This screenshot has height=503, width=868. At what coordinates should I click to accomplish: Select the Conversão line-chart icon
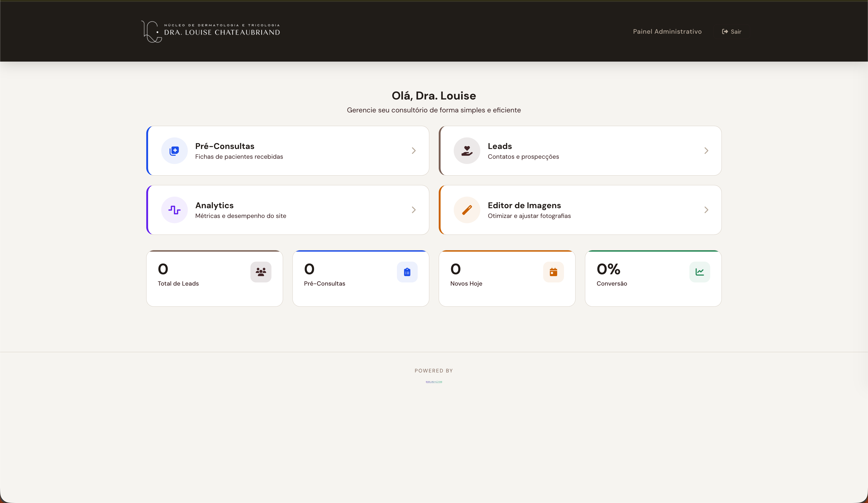tap(700, 272)
